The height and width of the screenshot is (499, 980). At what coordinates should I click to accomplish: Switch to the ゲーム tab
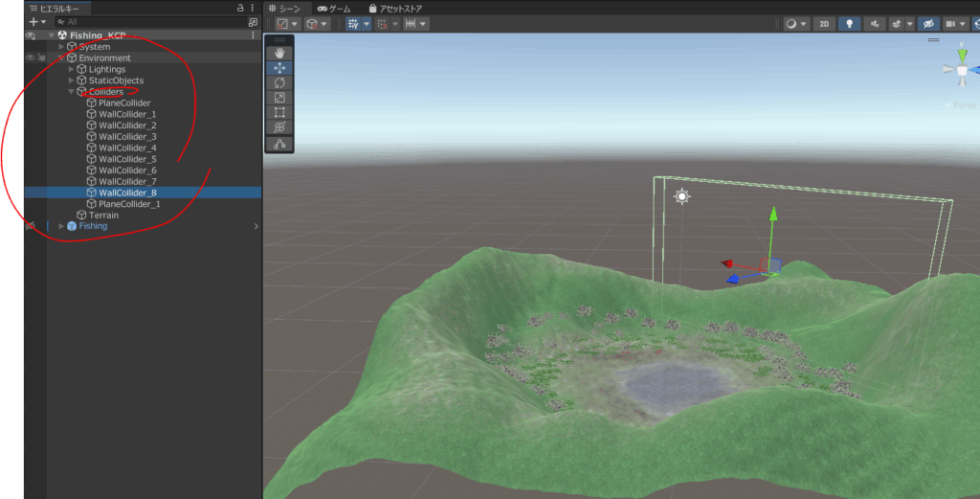334,8
